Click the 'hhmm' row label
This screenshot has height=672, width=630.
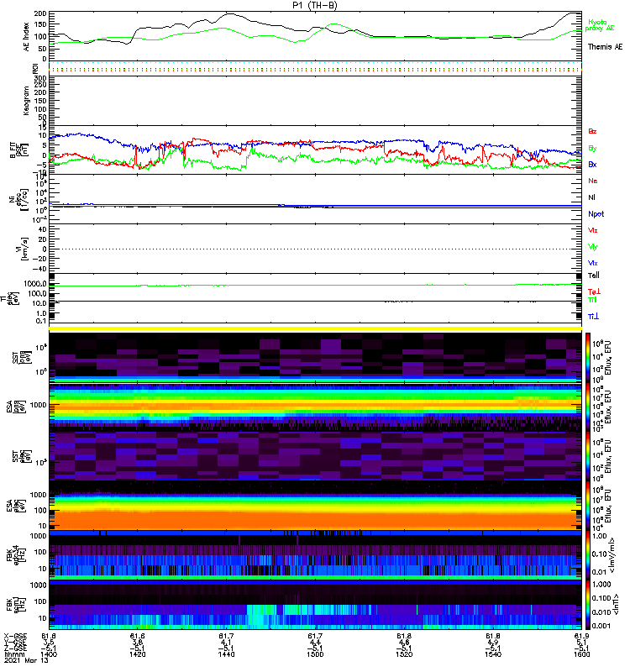[13, 654]
